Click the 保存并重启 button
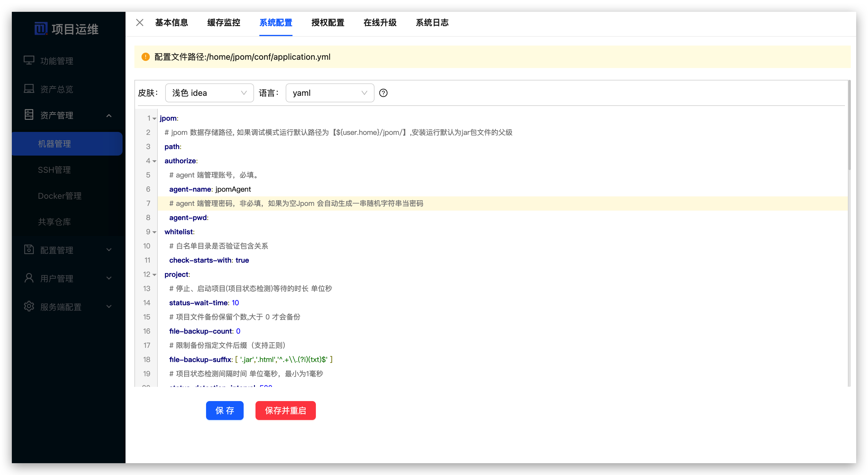Image resolution: width=868 pixels, height=475 pixels. pyautogui.click(x=285, y=410)
